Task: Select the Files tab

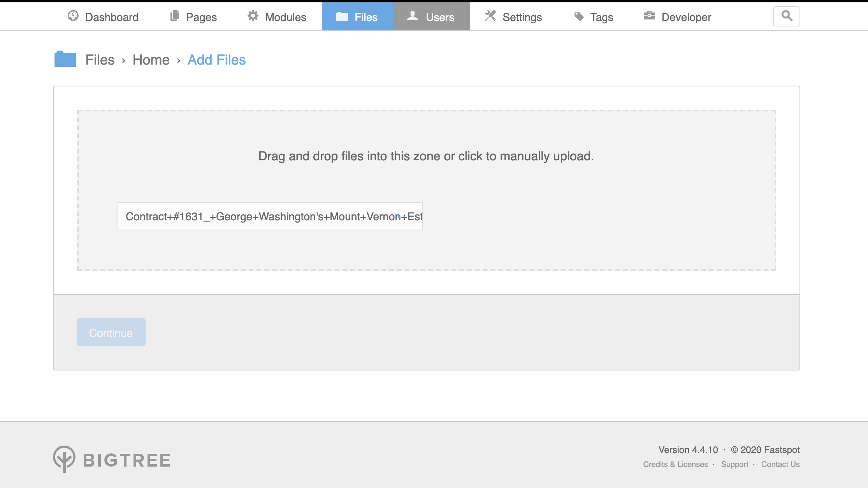Action: click(x=357, y=17)
